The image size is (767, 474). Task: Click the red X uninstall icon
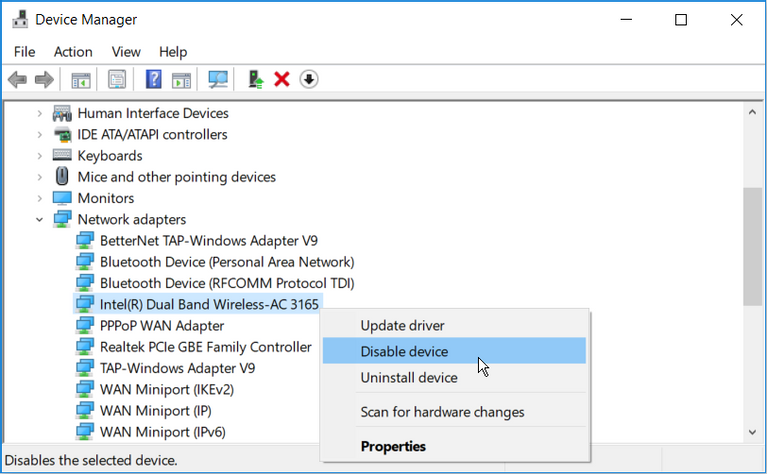[x=282, y=79]
